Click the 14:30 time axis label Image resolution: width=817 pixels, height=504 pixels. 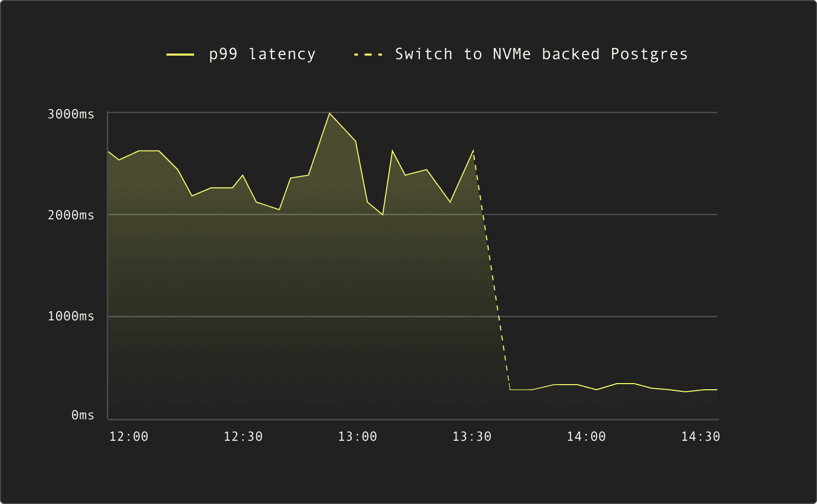701,437
